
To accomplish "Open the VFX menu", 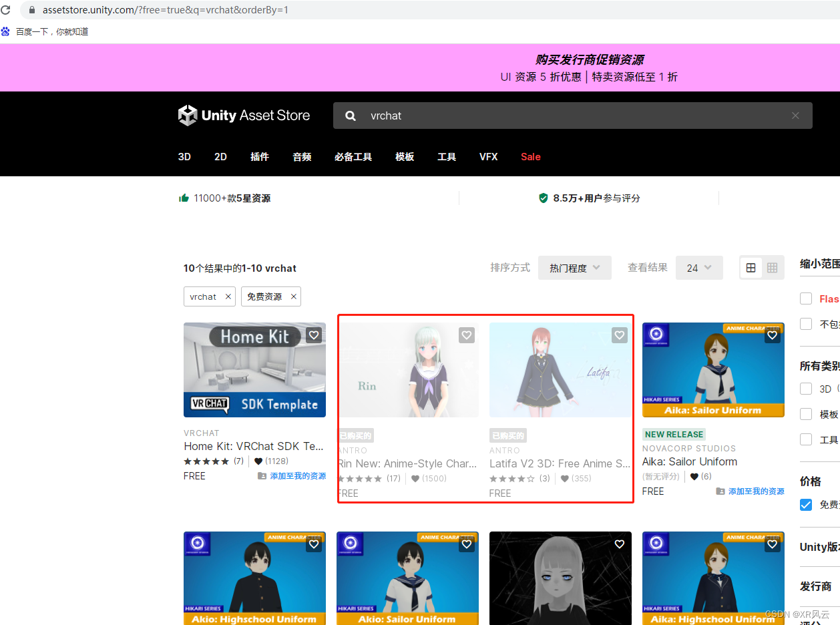I will (x=489, y=157).
